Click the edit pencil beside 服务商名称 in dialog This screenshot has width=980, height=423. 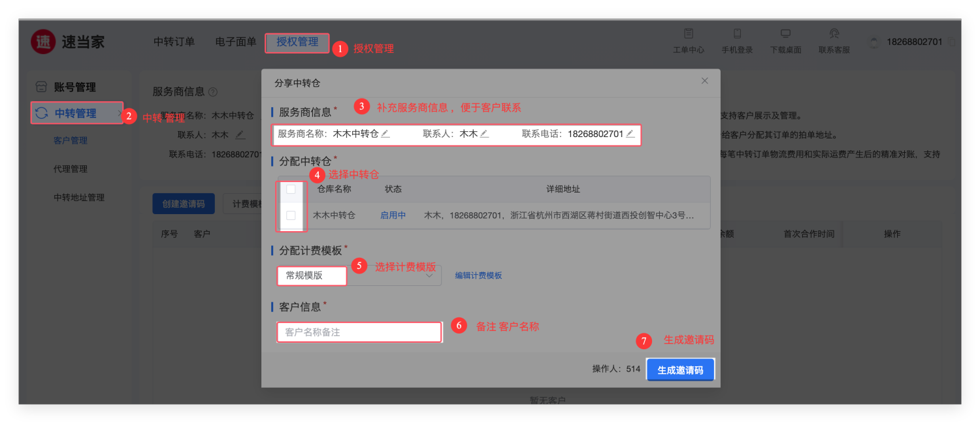click(385, 134)
